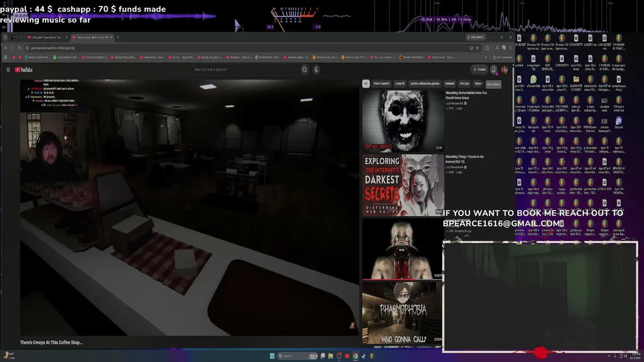Select the All filter chip

[x=366, y=83]
